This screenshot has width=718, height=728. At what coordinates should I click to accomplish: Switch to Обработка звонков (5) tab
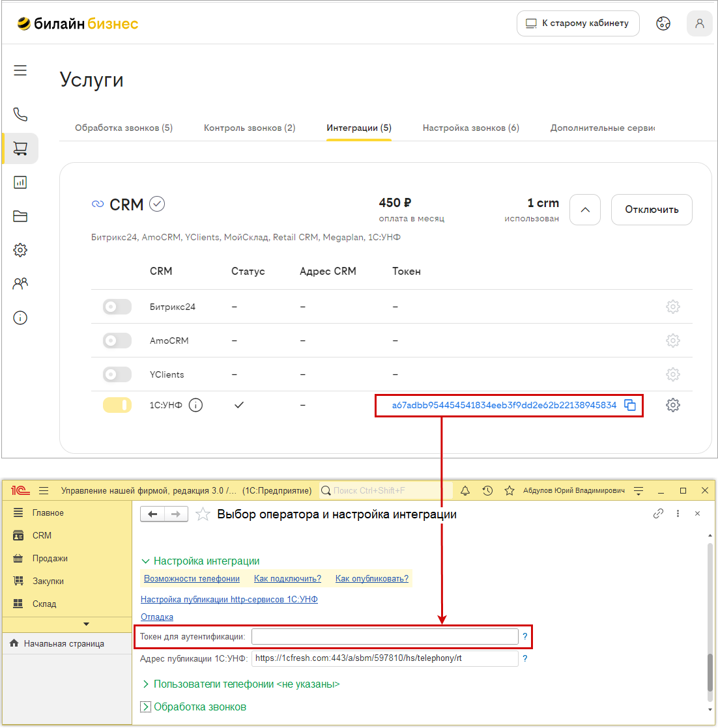[124, 128]
